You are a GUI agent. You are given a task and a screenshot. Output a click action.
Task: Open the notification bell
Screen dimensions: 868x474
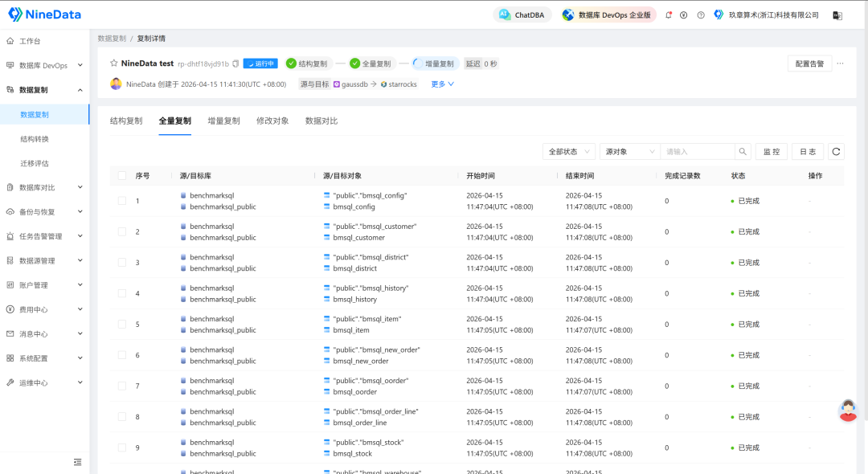point(669,15)
